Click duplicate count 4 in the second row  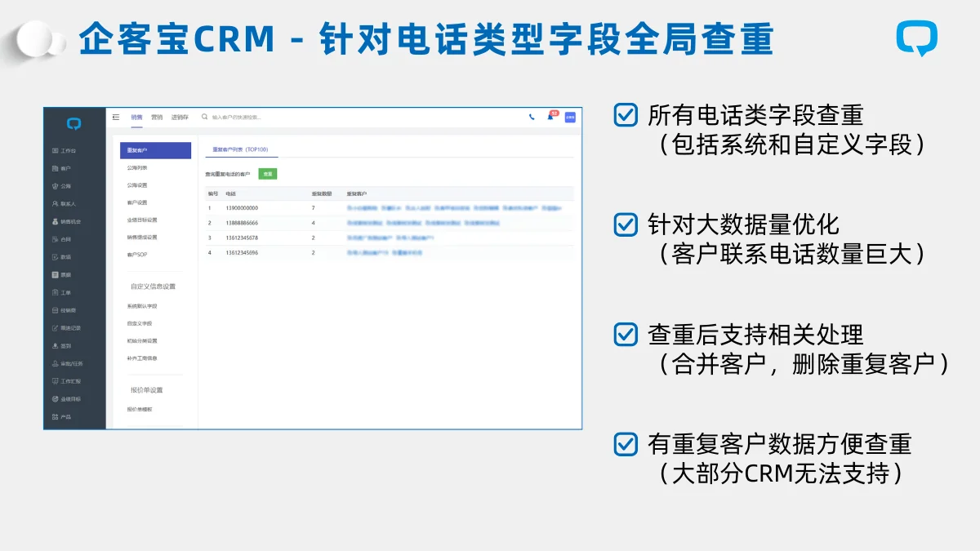(313, 223)
